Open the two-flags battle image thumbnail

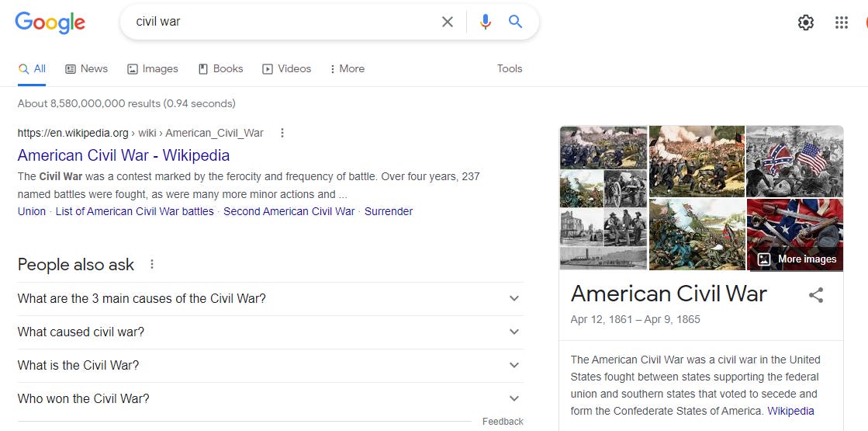[x=794, y=162]
